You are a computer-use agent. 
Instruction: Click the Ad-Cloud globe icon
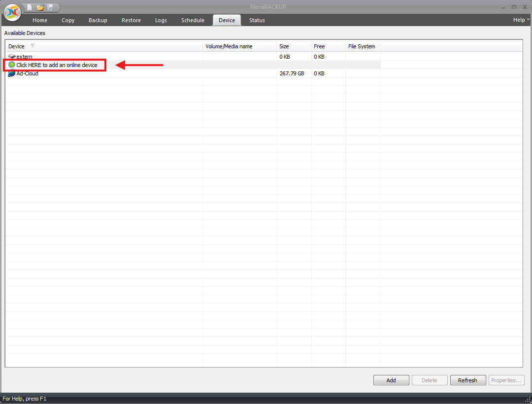[x=12, y=73]
